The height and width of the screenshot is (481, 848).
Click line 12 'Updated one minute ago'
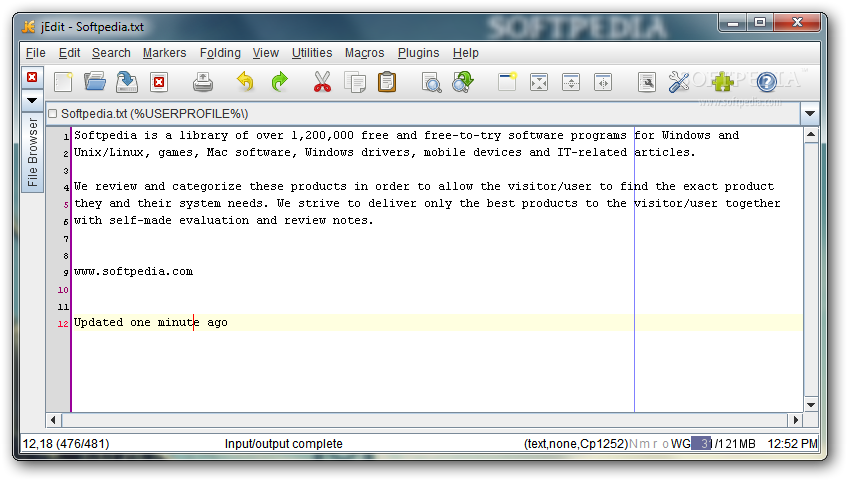(x=150, y=322)
